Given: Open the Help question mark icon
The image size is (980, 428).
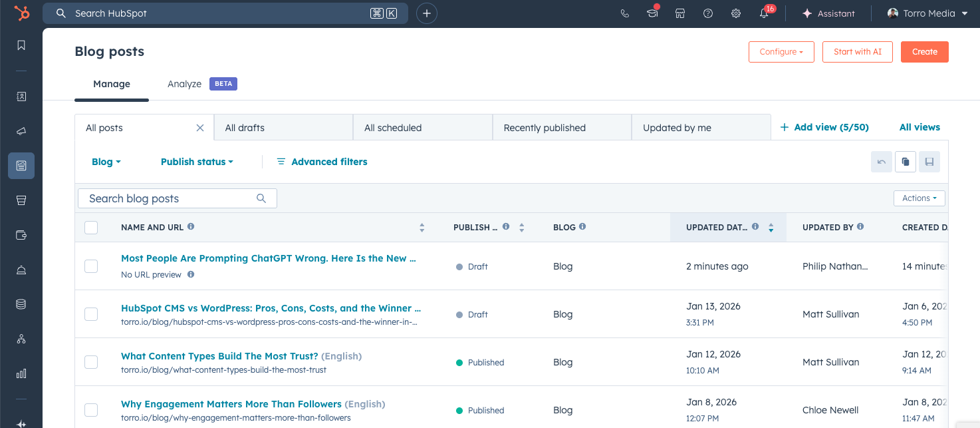Looking at the screenshot, I should point(707,13).
